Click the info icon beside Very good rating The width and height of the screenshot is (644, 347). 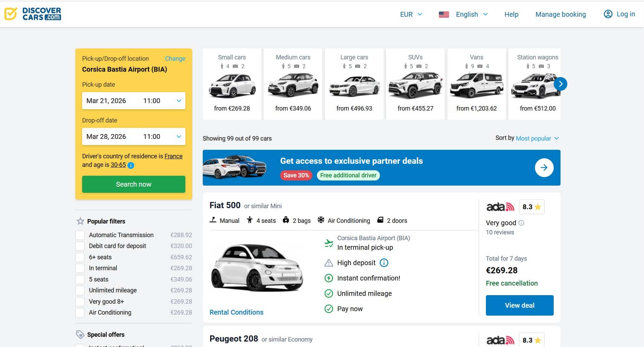click(521, 223)
